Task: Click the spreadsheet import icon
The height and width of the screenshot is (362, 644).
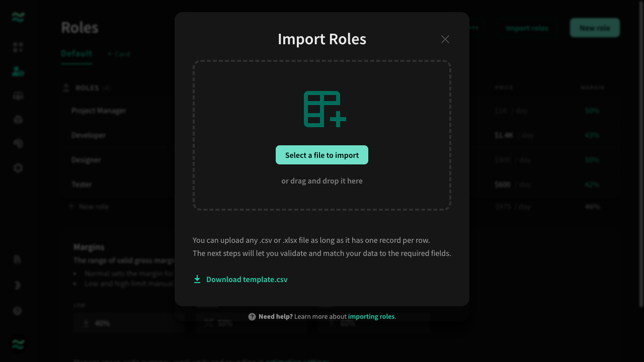Action: (x=325, y=109)
